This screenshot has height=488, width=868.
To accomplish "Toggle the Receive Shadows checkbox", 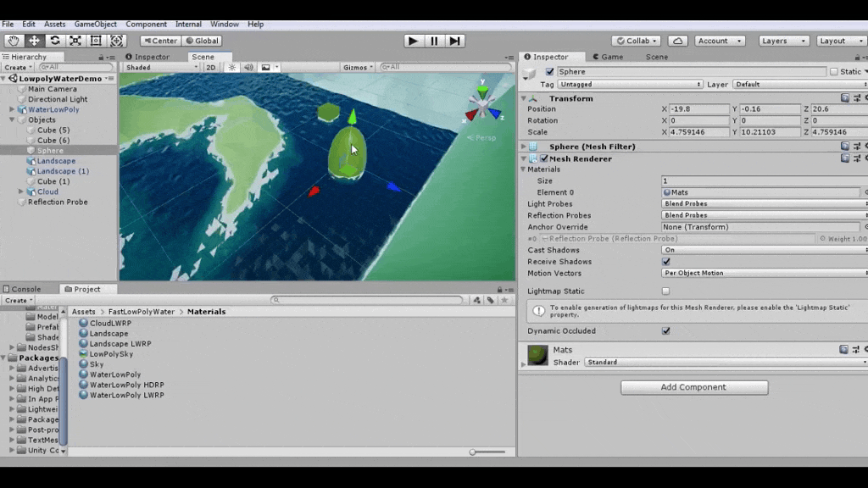I will (x=665, y=262).
